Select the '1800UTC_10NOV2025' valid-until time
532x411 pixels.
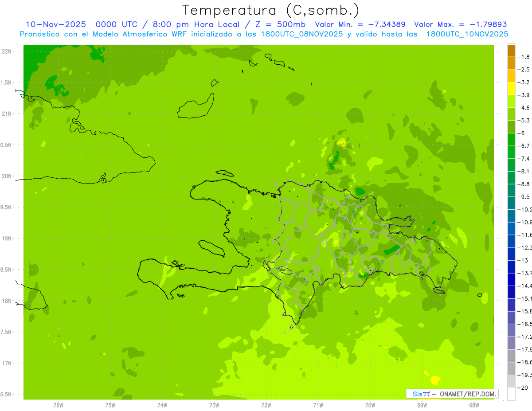pos(467,34)
